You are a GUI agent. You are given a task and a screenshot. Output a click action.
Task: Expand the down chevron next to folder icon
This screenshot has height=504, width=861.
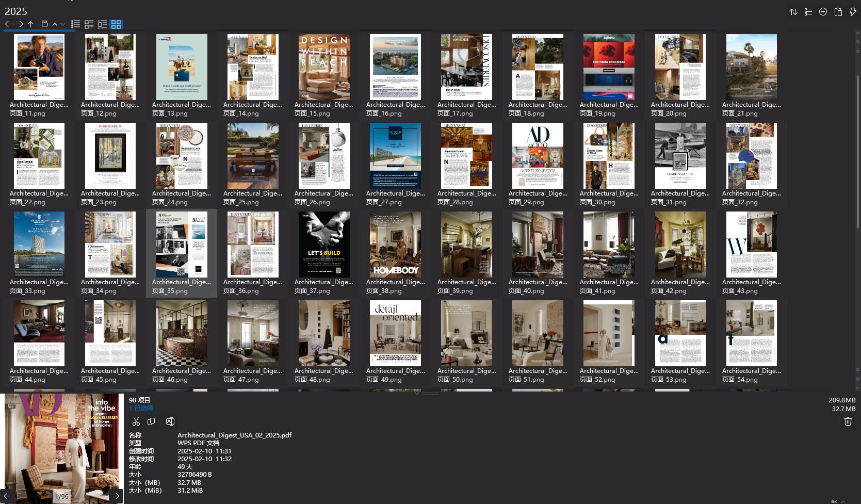[x=63, y=24]
